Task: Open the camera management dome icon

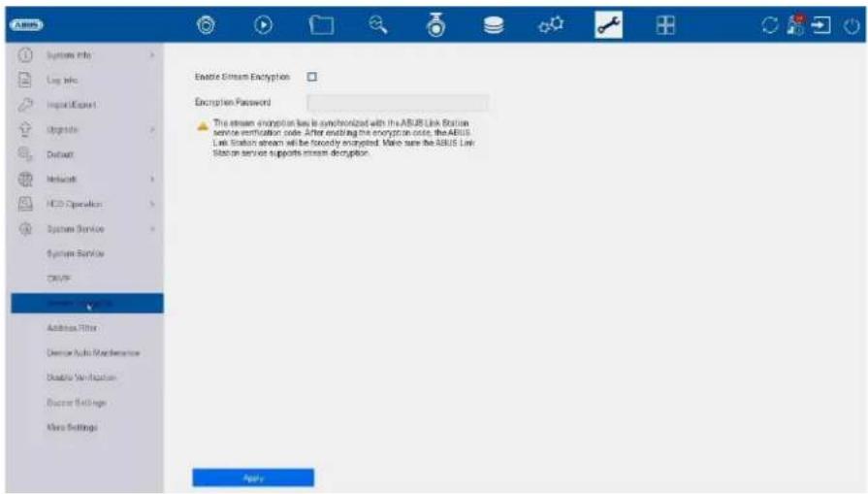Action: point(436,25)
